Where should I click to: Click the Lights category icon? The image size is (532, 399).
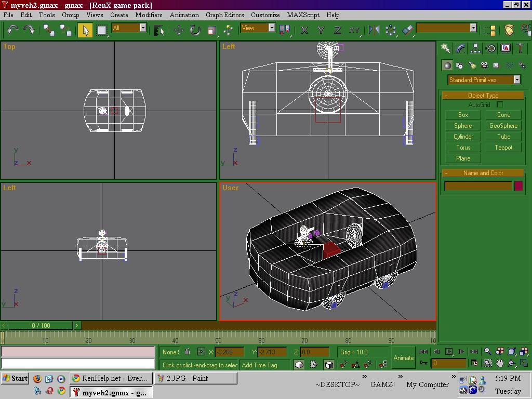[x=472, y=65]
